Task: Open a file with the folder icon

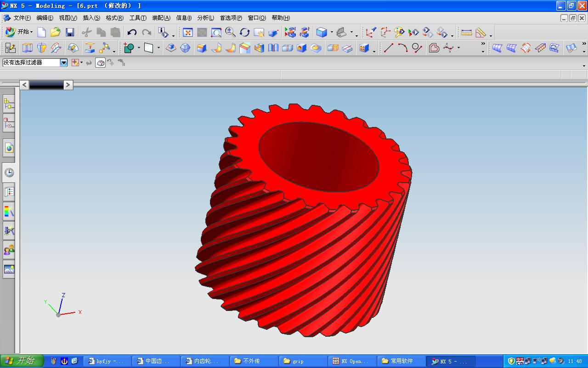Action: click(56, 32)
